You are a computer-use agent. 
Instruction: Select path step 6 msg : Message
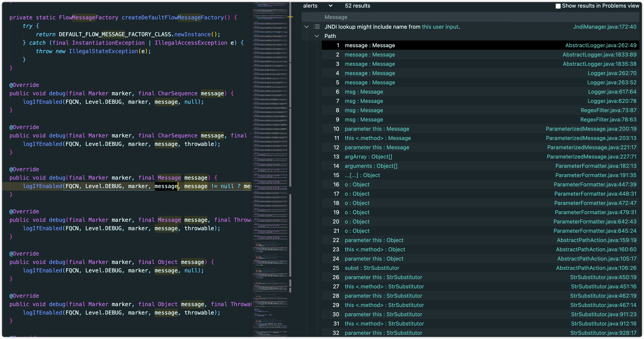point(480,92)
